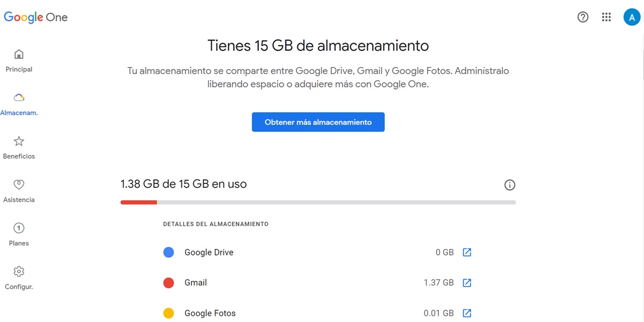
Task: Click the storage usage progress bar
Action: 318,202
